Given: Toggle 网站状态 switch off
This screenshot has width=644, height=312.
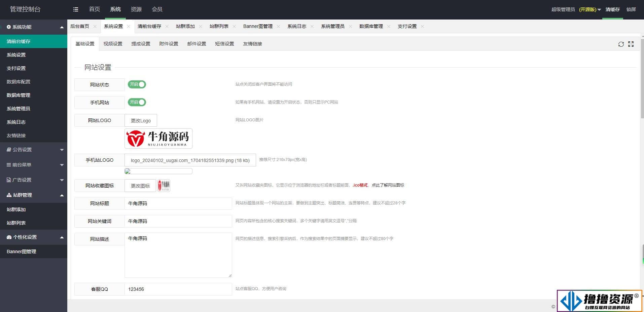Looking at the screenshot, I should pos(137,84).
